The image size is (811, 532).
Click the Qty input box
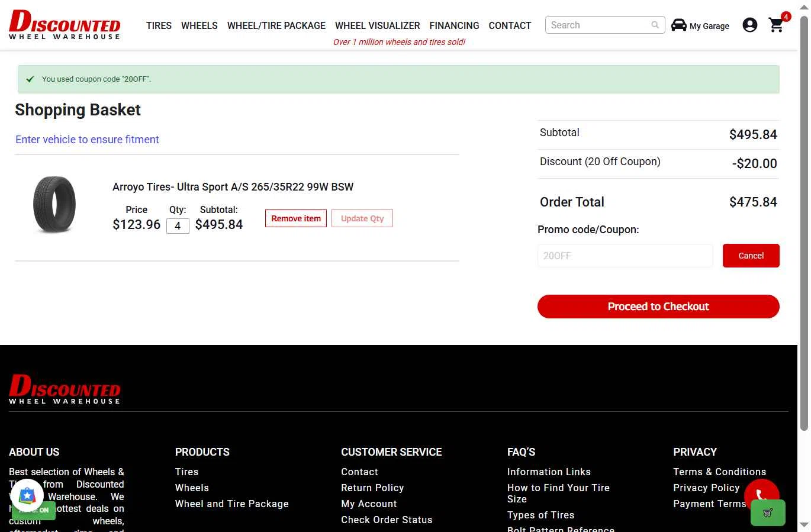click(178, 226)
